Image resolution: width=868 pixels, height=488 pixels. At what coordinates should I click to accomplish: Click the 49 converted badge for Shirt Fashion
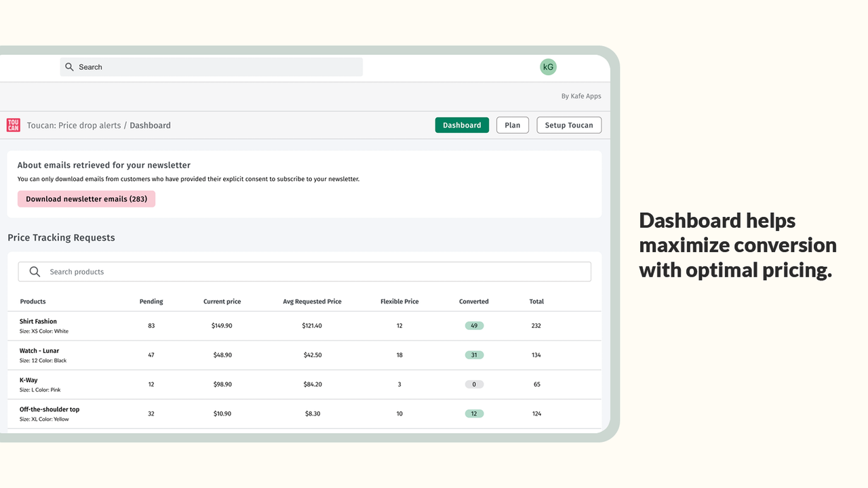474,325
